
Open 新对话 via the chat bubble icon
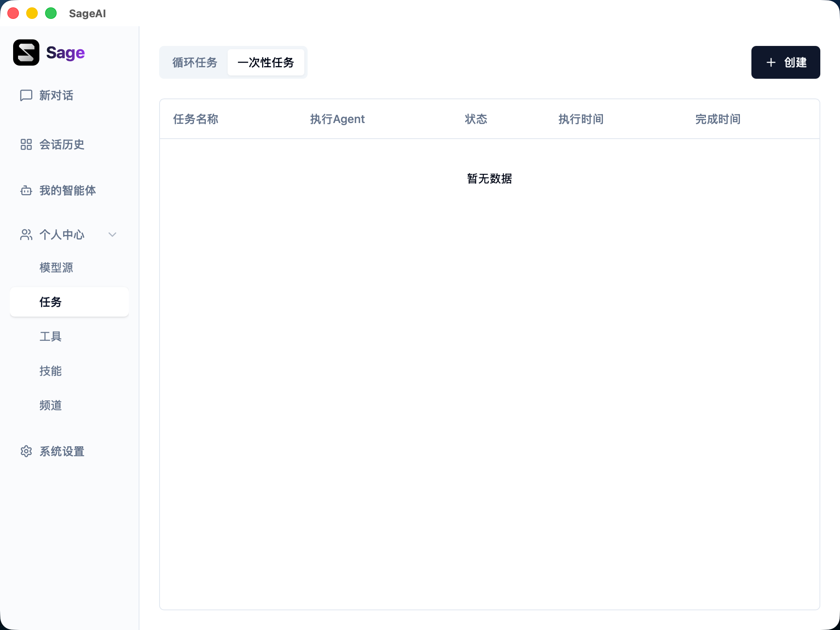click(x=26, y=96)
